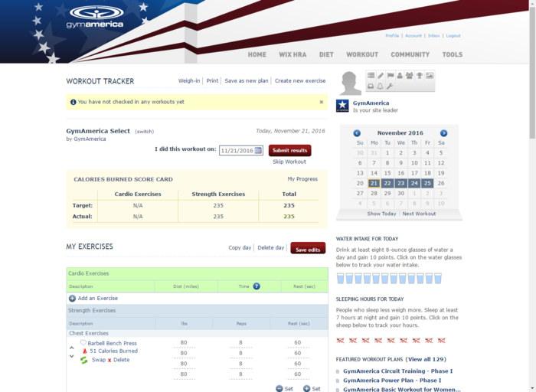The image size is (536, 392).
Task: Click the plus icon to add a set
Action: [306, 389]
